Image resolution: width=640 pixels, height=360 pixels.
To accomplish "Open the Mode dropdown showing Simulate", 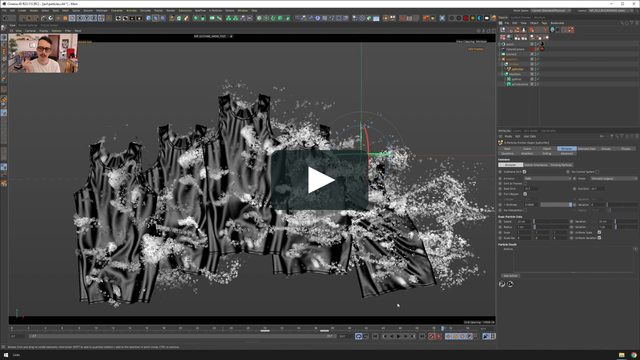I will click(x=613, y=178).
